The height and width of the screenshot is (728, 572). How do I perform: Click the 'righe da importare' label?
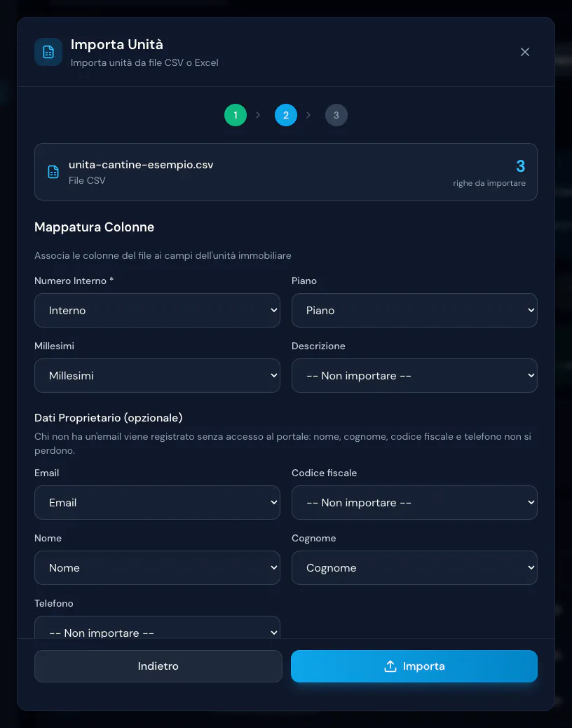489,183
